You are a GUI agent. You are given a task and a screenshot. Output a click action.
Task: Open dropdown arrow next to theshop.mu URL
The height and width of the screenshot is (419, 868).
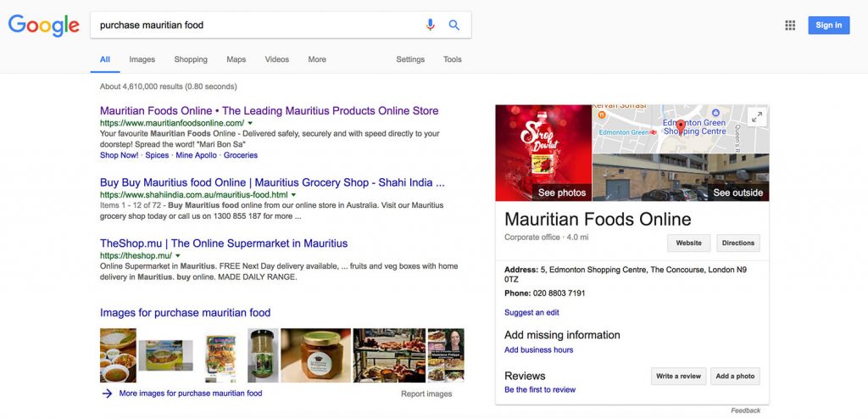178,256
